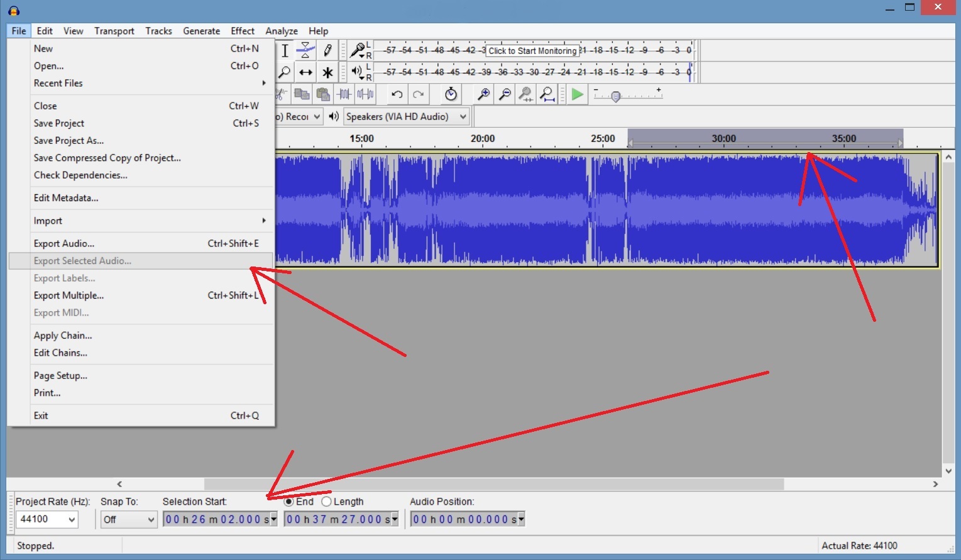Click the Fit Selection zoom icon
961x560 pixels.
526,94
